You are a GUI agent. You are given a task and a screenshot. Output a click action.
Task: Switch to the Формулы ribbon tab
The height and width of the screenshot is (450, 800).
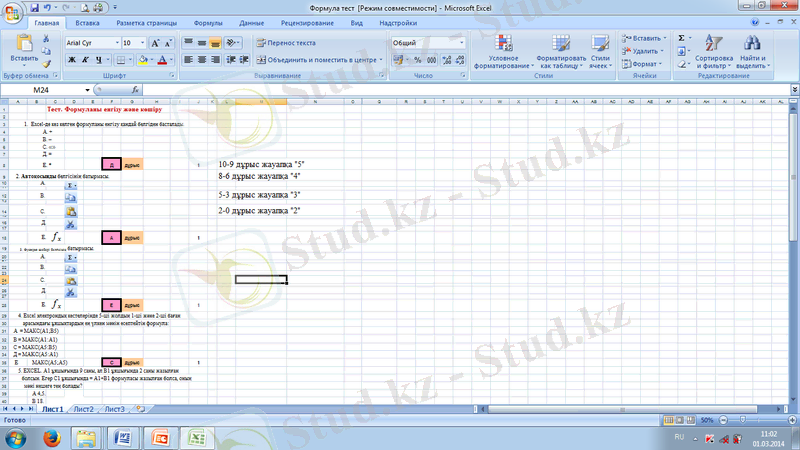coord(208,22)
